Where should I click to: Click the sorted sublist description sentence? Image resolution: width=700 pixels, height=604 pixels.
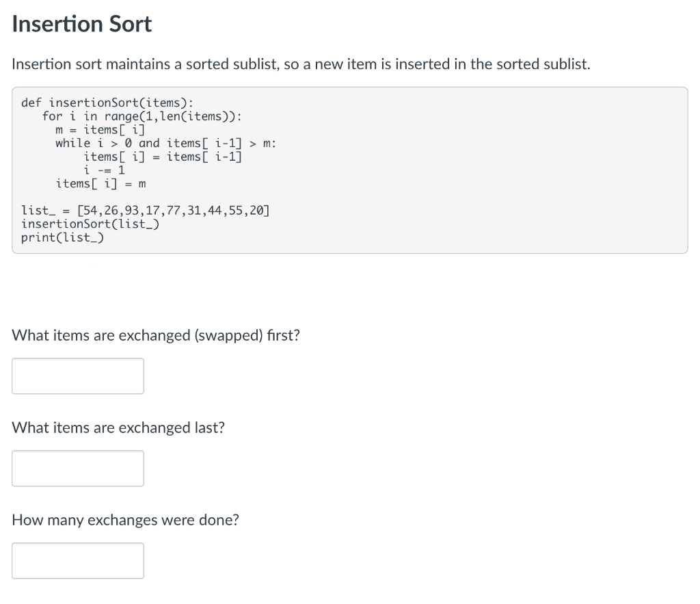[301, 64]
